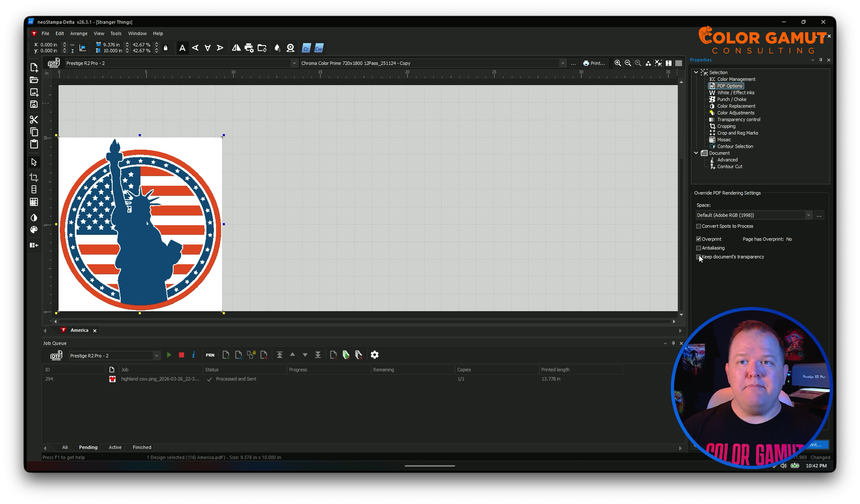Uncheck the Overprint checkbox
This screenshot has height=504, width=860.
[699, 239]
